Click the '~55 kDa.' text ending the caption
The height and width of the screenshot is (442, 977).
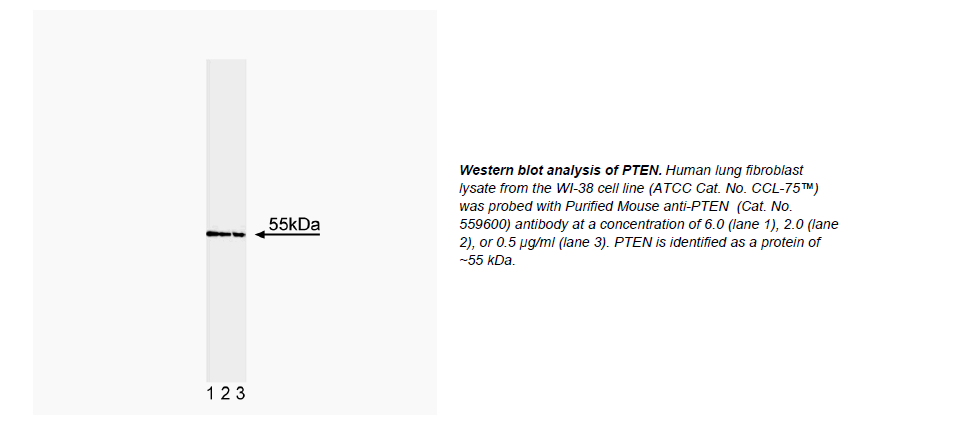click(487, 260)
